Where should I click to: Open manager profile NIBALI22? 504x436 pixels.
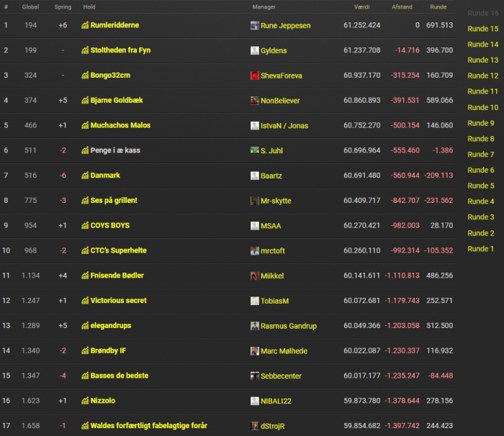276,401
